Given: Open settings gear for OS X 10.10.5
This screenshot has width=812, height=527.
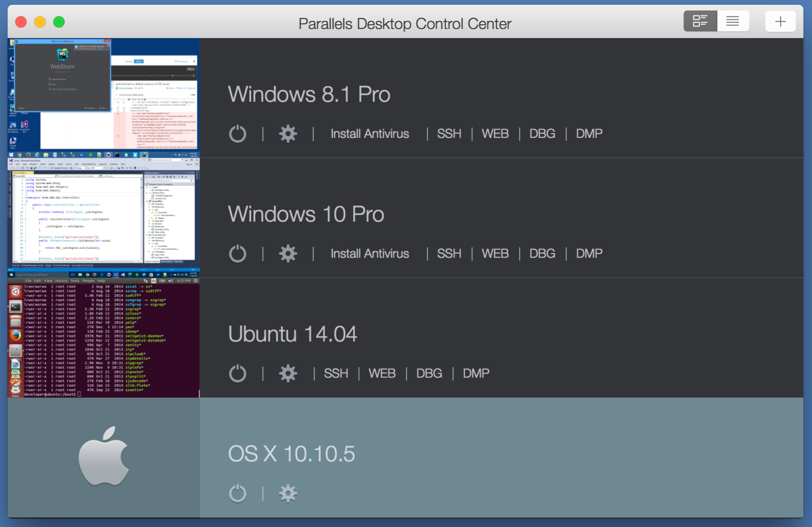Looking at the screenshot, I should tap(288, 493).
